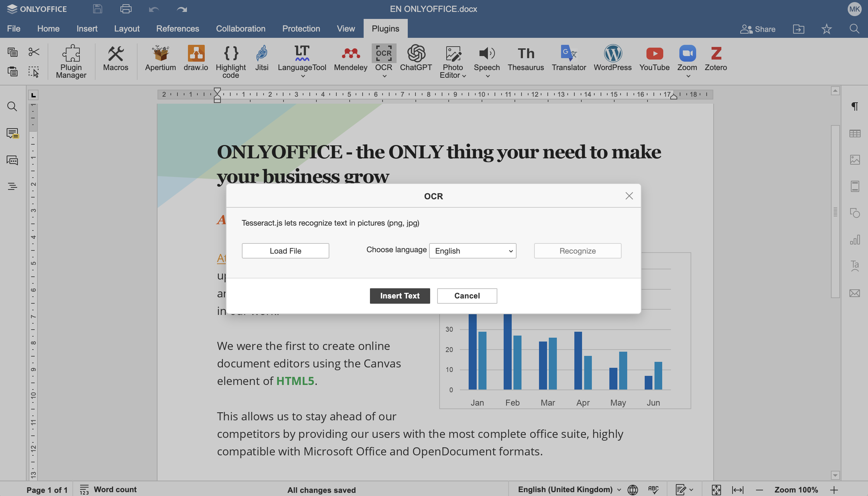Toggle Track Changes in status bar
The height and width of the screenshot is (496, 868).
coord(681,490)
